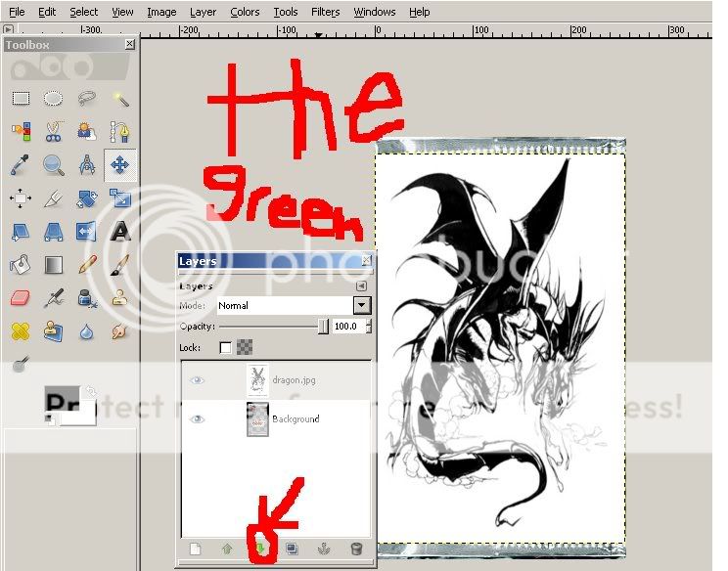Hide the dragon.jpg layer
The height and width of the screenshot is (571, 728).
[x=197, y=380]
